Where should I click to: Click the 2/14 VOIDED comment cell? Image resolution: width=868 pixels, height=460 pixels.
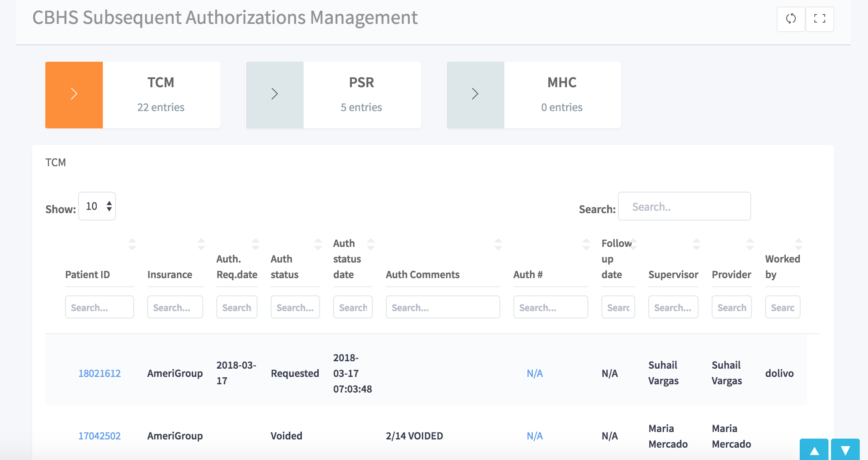point(414,436)
